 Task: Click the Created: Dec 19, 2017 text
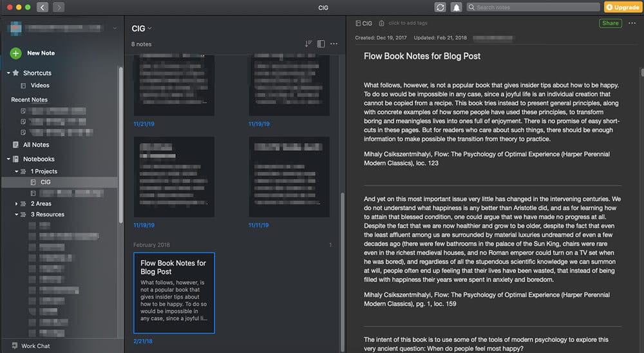pos(381,38)
